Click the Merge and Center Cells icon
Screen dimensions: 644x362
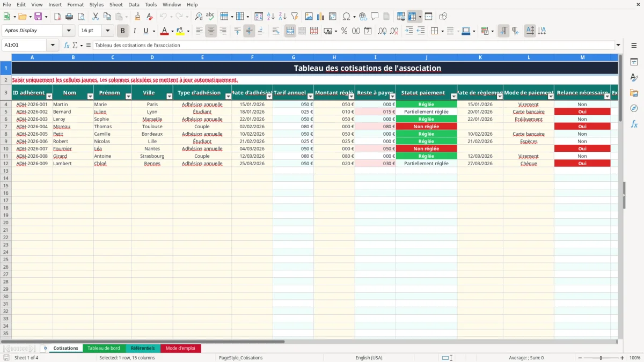pyautogui.click(x=290, y=31)
